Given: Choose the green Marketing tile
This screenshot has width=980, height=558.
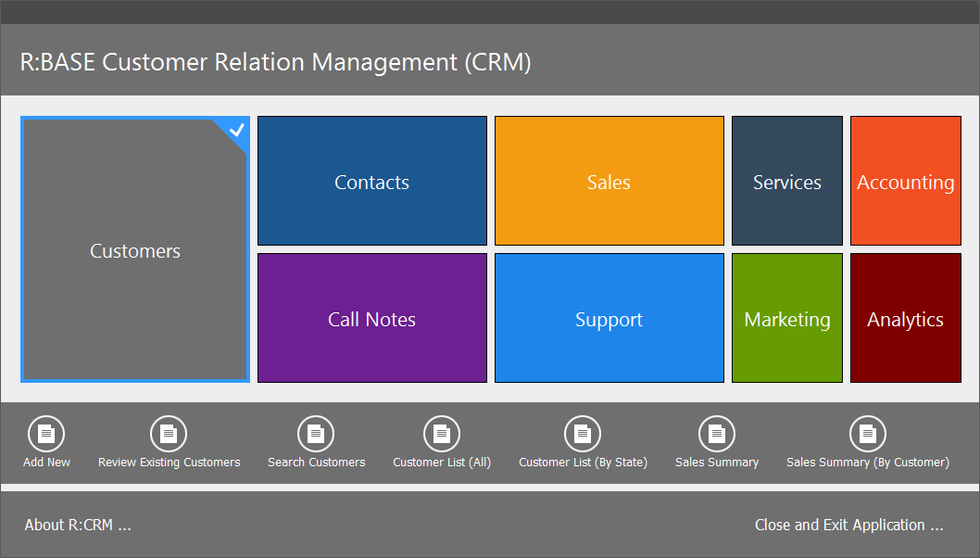Looking at the screenshot, I should click(x=787, y=319).
